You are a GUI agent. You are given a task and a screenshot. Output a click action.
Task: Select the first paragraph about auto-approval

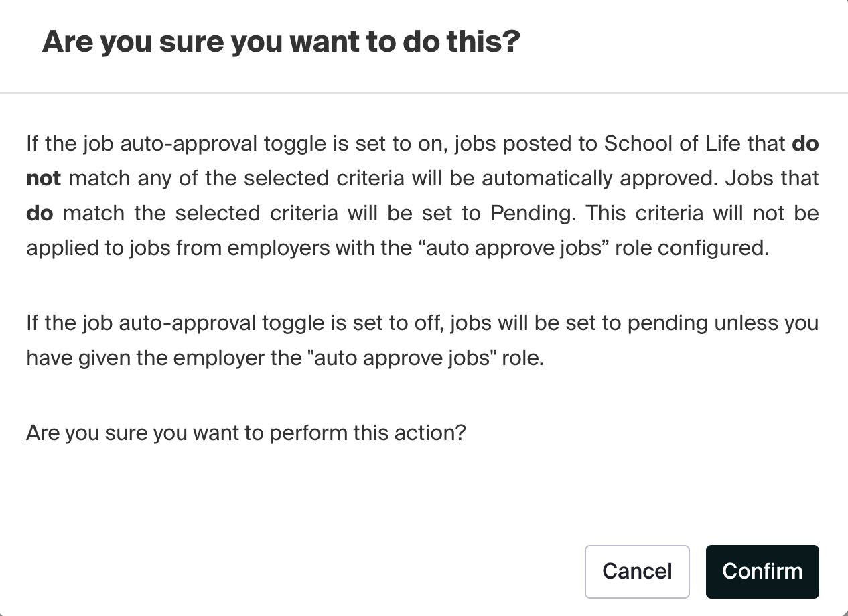tap(422, 196)
